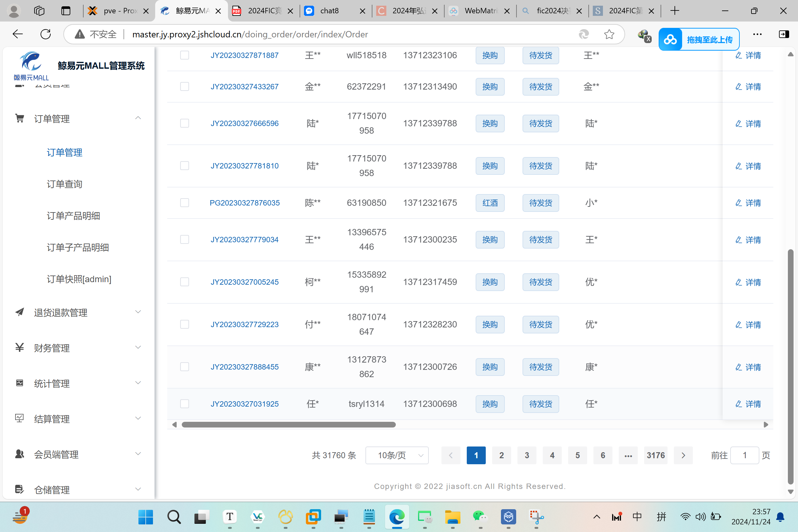Open taskbar Search magnifier
The width and height of the screenshot is (798, 532).
pyautogui.click(x=174, y=517)
